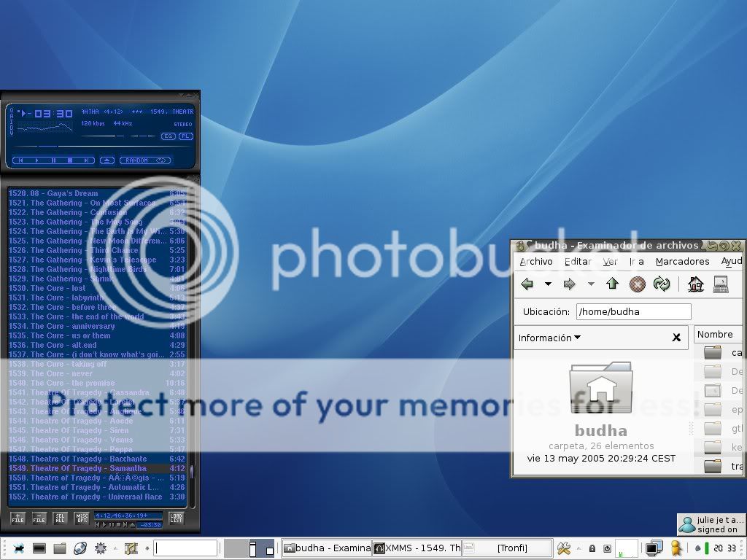
Task: Click the Computer toolbar icon
Action: pos(720,284)
